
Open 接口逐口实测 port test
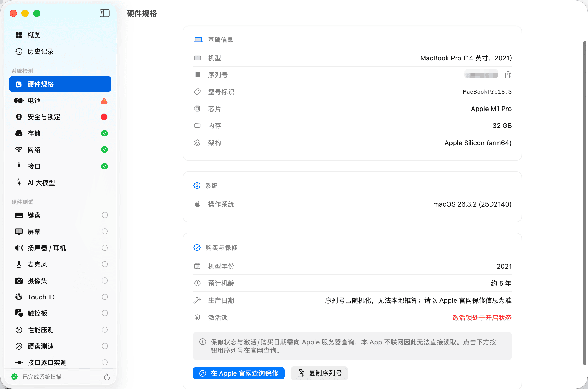pos(60,363)
